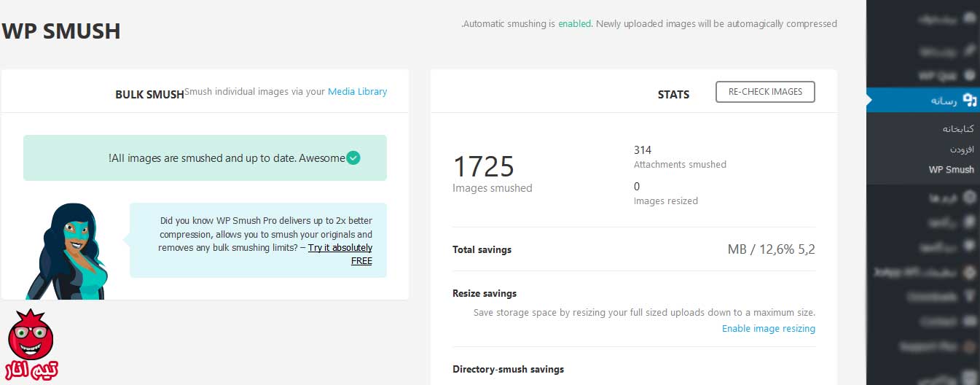Click the WP Quiz sidebar icon

tap(968, 75)
